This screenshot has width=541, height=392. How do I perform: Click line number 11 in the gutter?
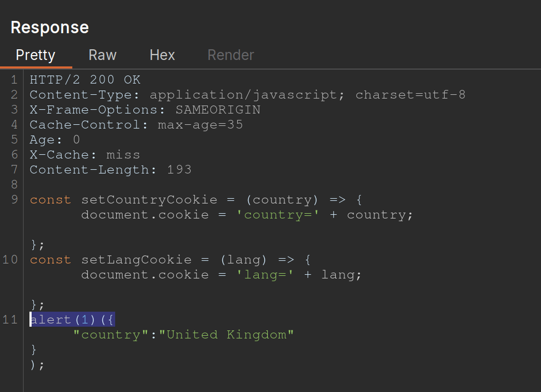[x=10, y=320]
